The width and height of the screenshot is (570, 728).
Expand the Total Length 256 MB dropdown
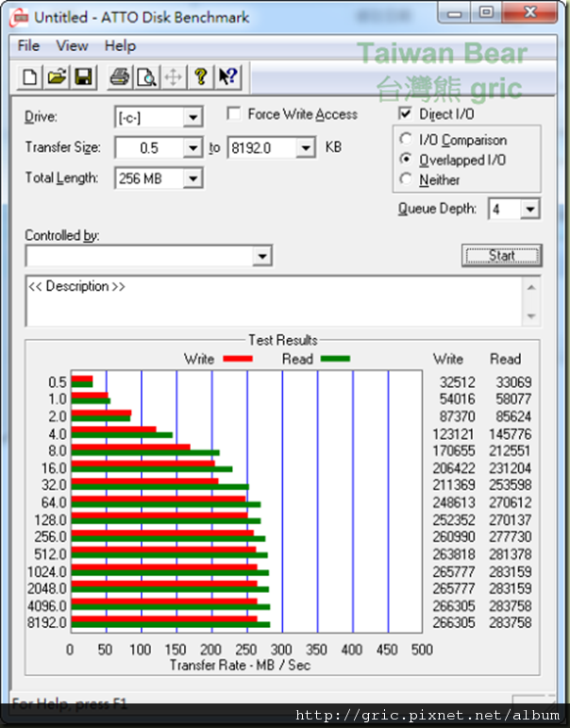(x=193, y=178)
